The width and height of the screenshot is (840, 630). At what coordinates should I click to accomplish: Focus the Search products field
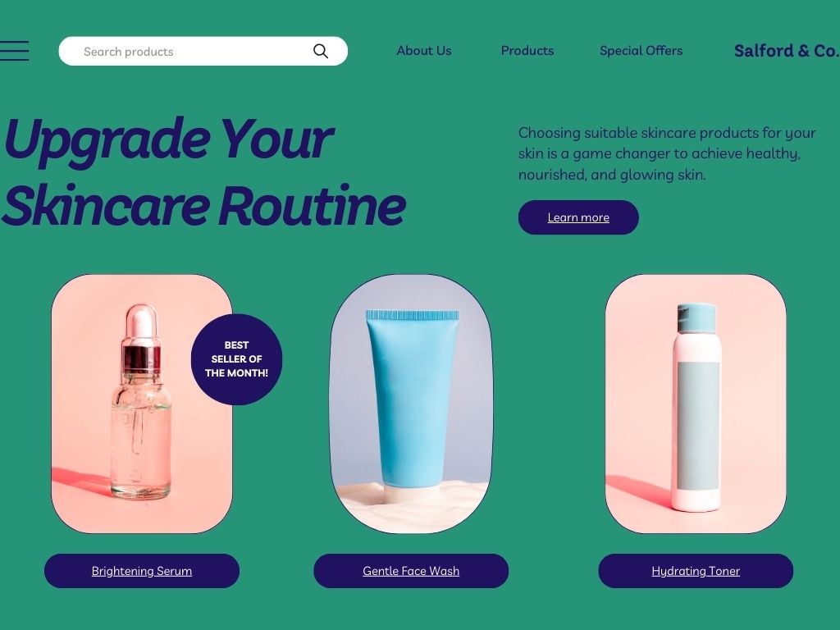(x=203, y=51)
